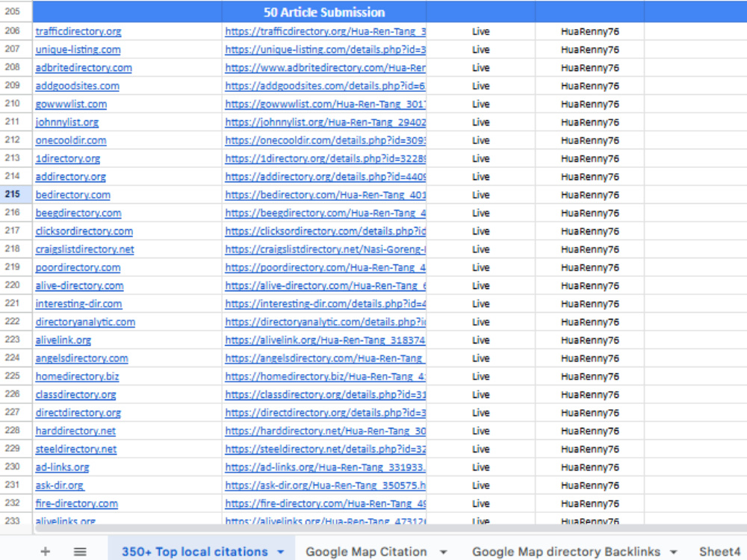Open the harddirectory.net link

[75, 431]
